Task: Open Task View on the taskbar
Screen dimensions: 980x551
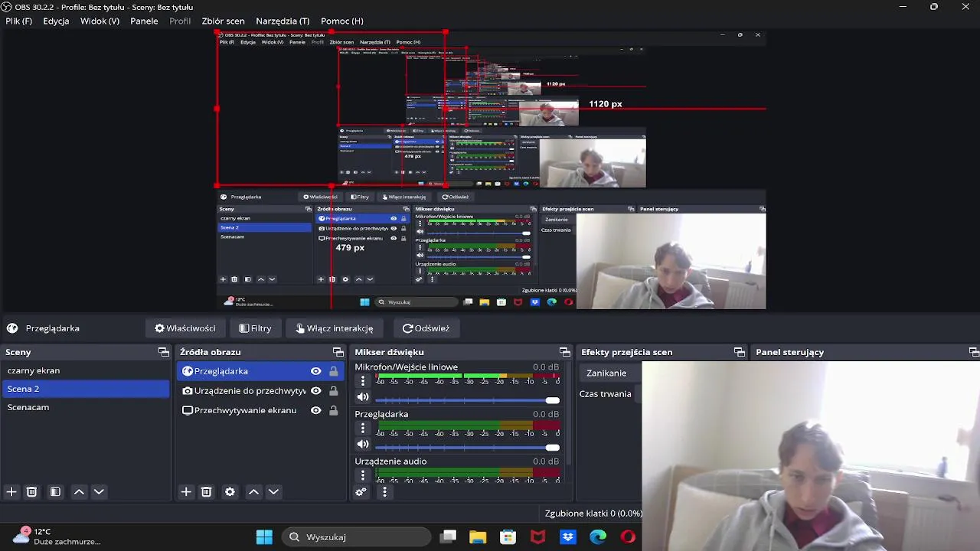Action: [x=449, y=537]
